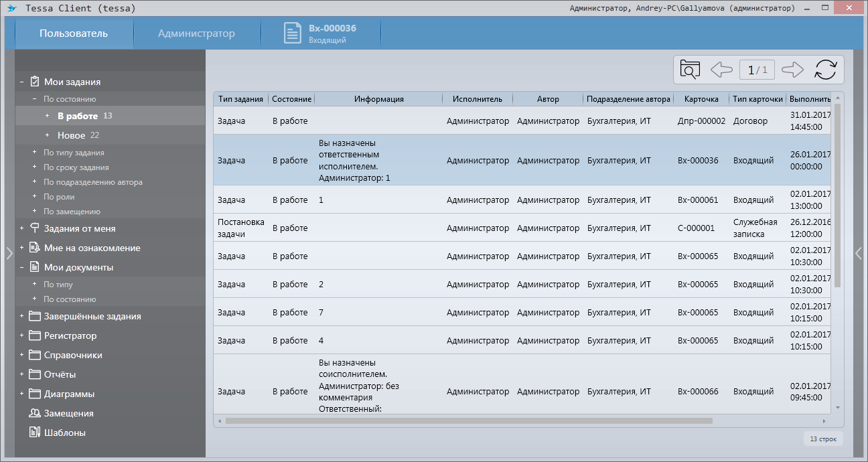
Task: Sort by Автор column header
Action: point(548,99)
